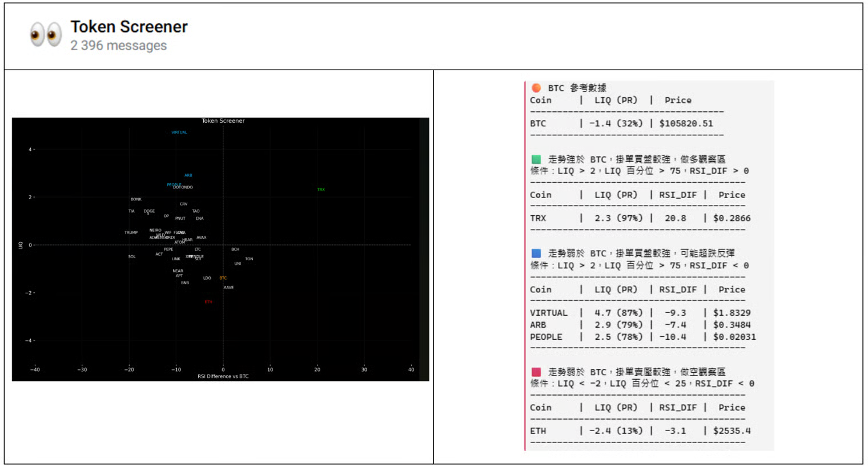Screen dimensions: 868x467
Task: Select the VIRTUAL row price $1.8329
Action: click(x=732, y=313)
